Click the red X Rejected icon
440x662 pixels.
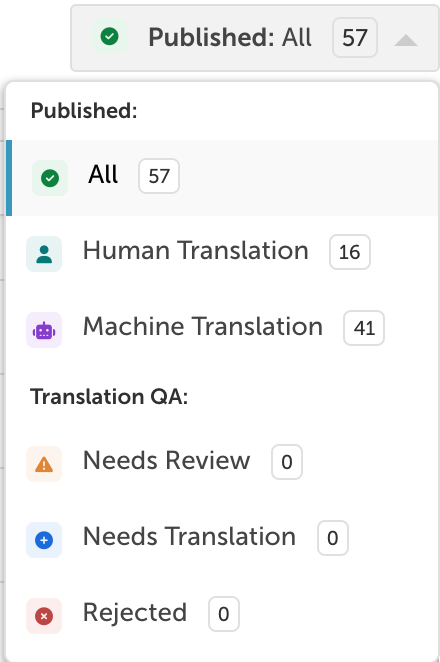(44, 616)
